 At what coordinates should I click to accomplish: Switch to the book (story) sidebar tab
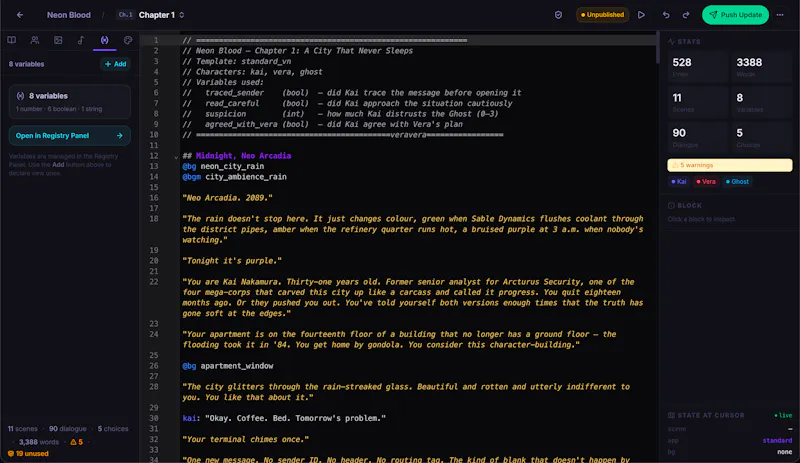[x=11, y=40]
